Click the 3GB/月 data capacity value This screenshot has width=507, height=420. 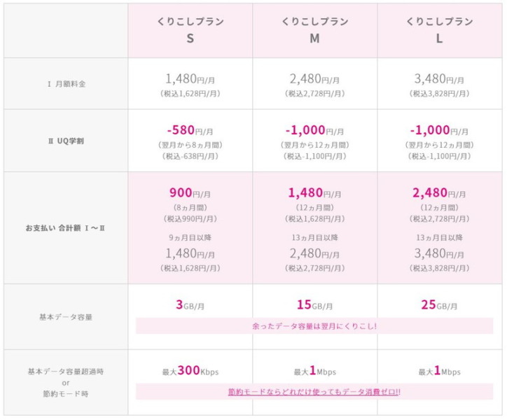[190, 304]
